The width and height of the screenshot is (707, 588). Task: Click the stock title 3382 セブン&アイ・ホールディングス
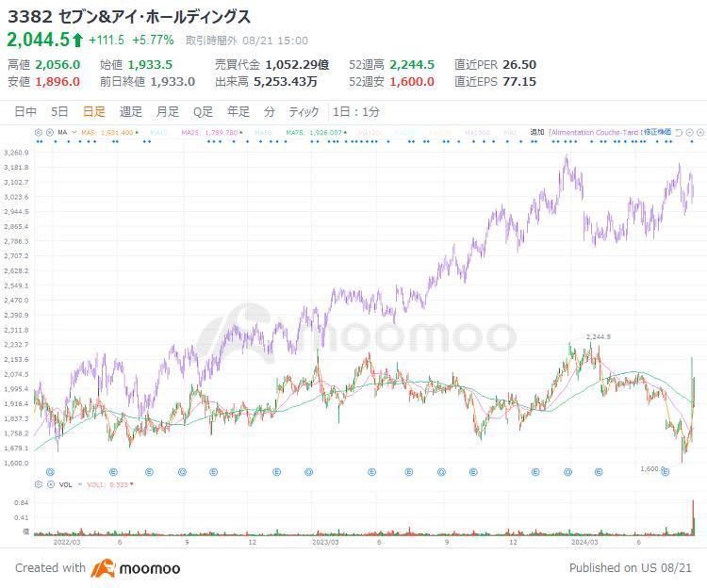click(129, 17)
